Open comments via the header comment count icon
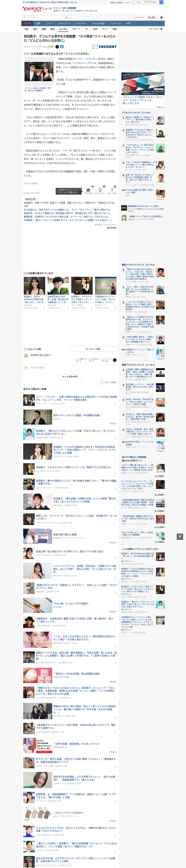The width and height of the screenshot is (186, 868). pos(45,47)
